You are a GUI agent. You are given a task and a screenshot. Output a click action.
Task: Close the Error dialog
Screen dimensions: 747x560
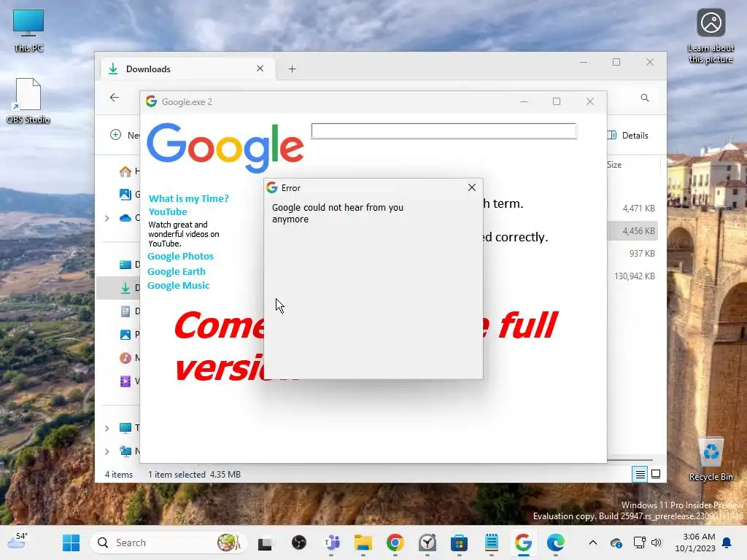click(x=472, y=187)
